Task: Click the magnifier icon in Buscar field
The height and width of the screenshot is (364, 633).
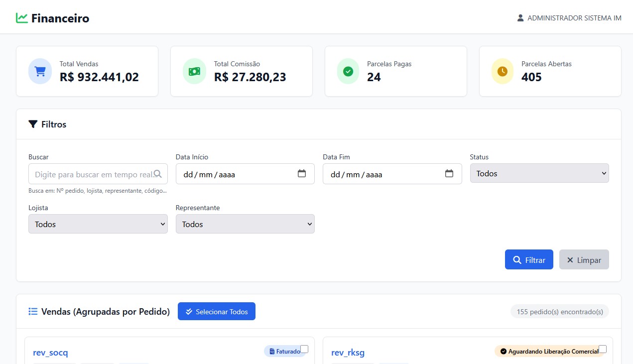Action: (x=158, y=174)
